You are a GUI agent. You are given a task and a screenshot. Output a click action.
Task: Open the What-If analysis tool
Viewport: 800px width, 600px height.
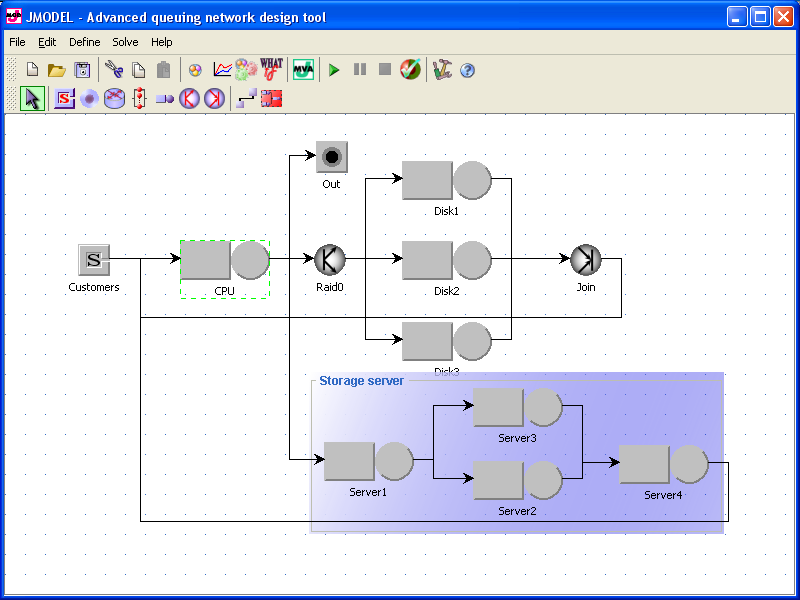pyautogui.click(x=271, y=69)
